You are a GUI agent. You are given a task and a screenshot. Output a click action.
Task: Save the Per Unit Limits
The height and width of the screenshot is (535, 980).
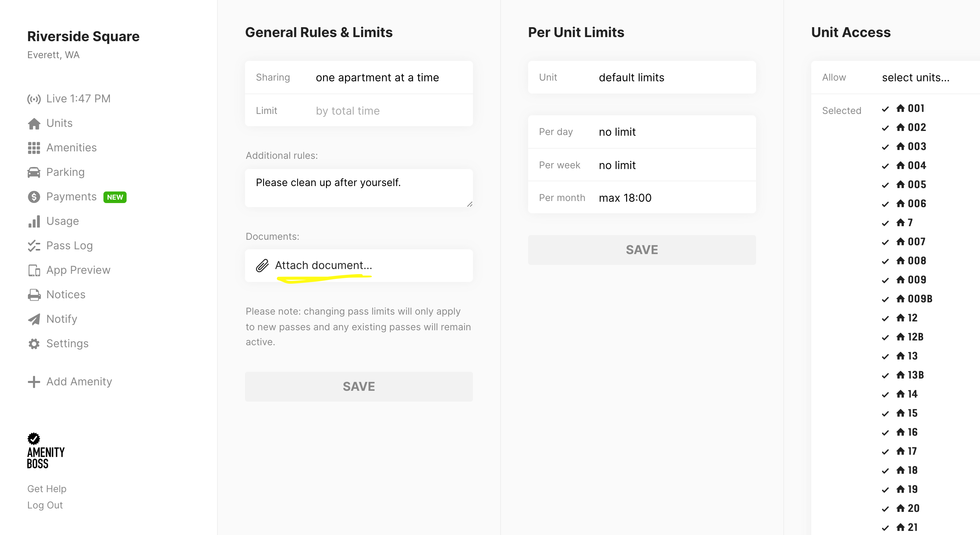tap(642, 250)
